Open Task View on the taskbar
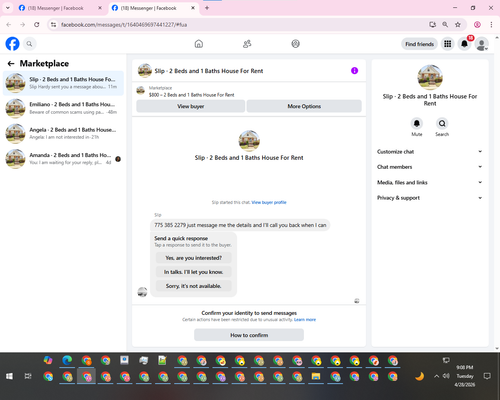 pos(28,376)
